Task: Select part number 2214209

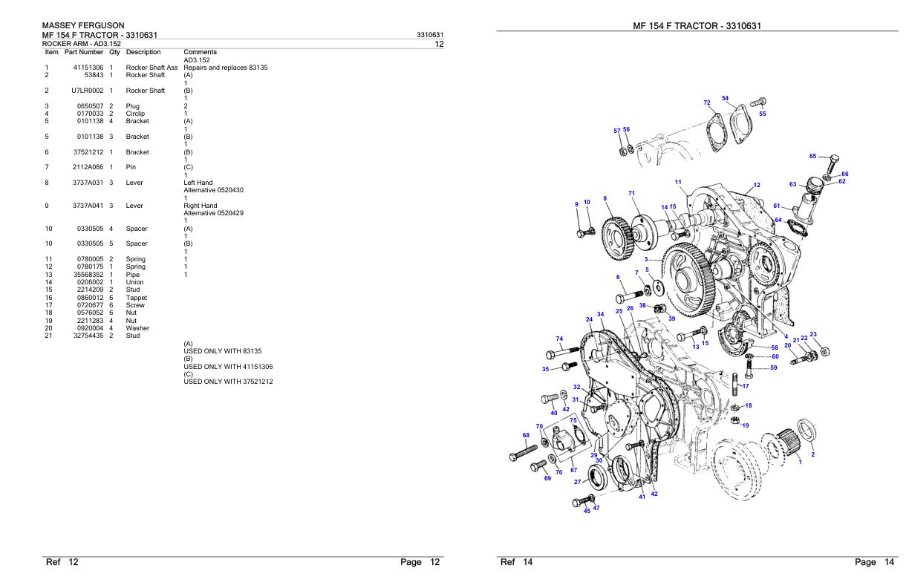Action: (x=91, y=290)
